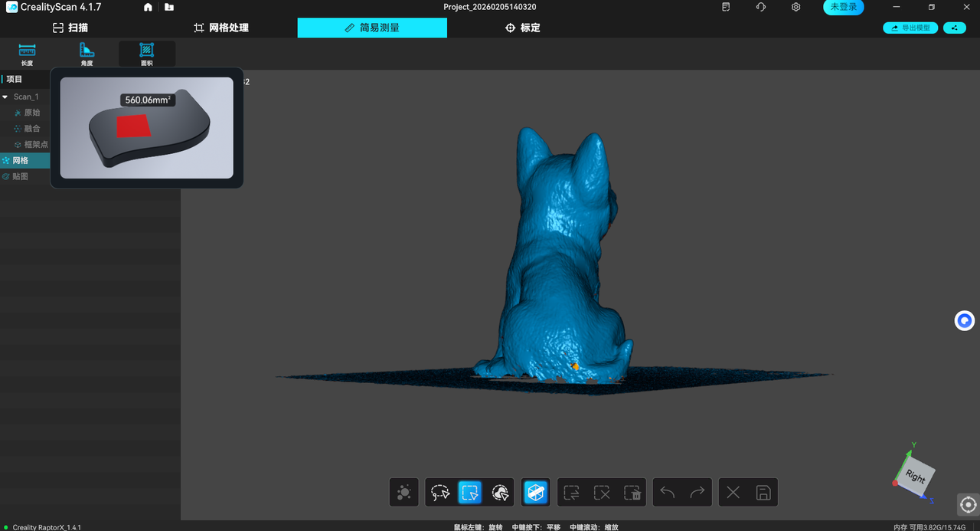Toggle the select-through cube mode button

tap(536, 492)
